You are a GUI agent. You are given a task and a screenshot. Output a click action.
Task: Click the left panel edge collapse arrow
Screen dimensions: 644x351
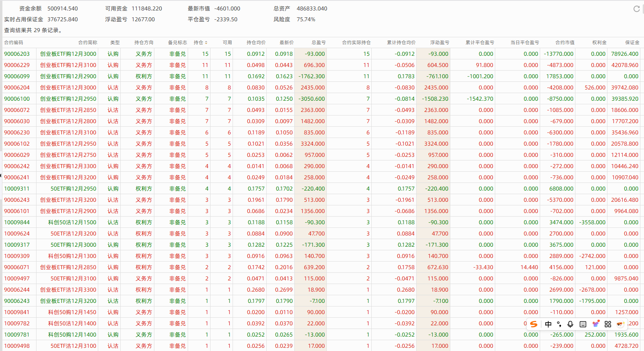(x=1, y=175)
